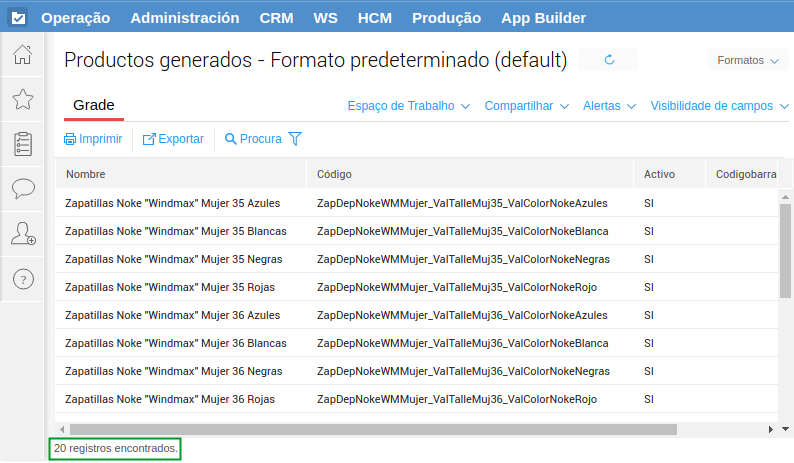Open Espaço de Trabalho dropdown
The image size is (794, 463).
(409, 106)
